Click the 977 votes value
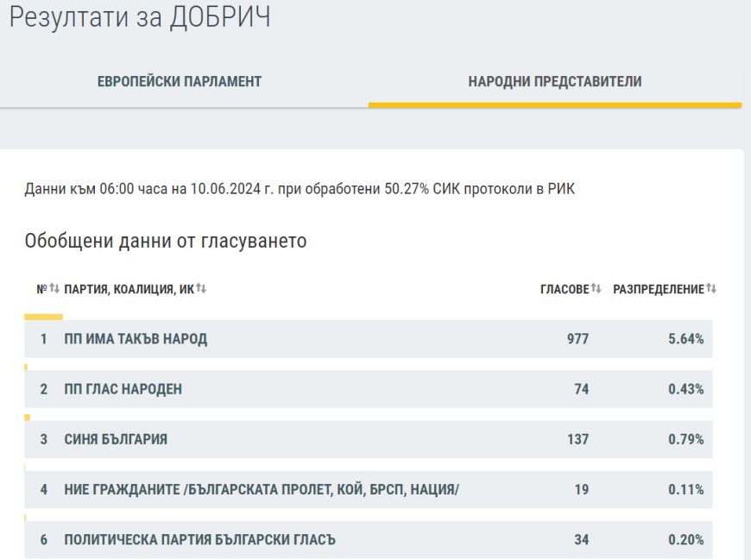This screenshot has height=560, width=751. pyautogui.click(x=577, y=340)
